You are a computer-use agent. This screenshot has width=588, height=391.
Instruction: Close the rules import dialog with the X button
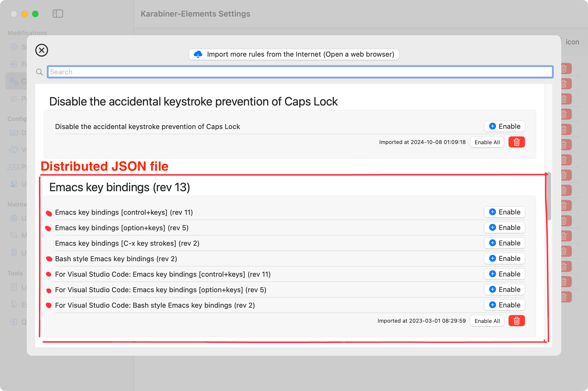42,50
